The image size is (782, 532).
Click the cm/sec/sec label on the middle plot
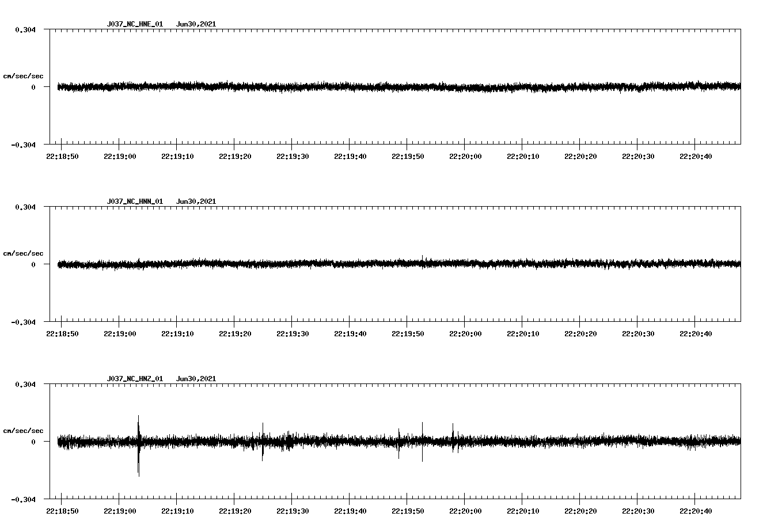(24, 253)
